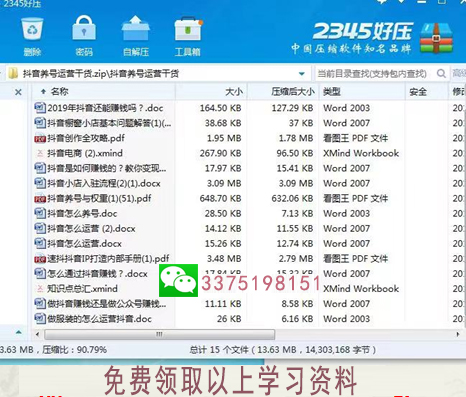Click the horizontal scrollbar thumb
Screen dimensions: 466x397
click(160, 334)
